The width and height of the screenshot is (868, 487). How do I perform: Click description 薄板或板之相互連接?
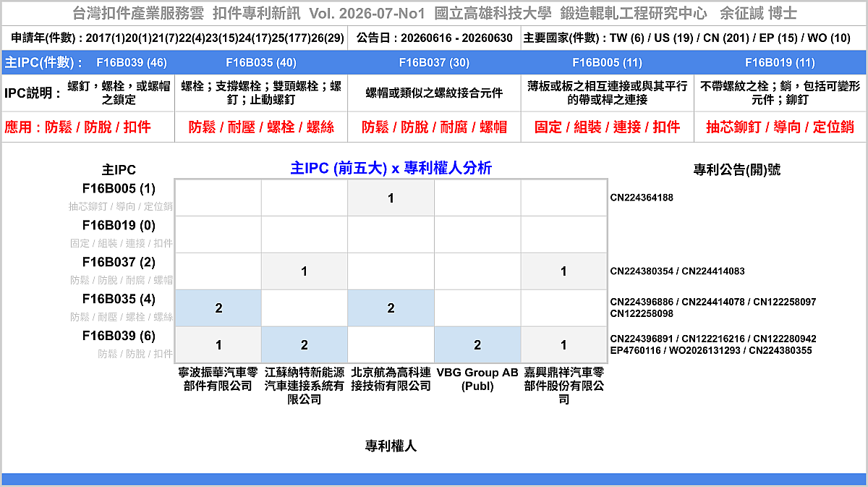[607, 93]
